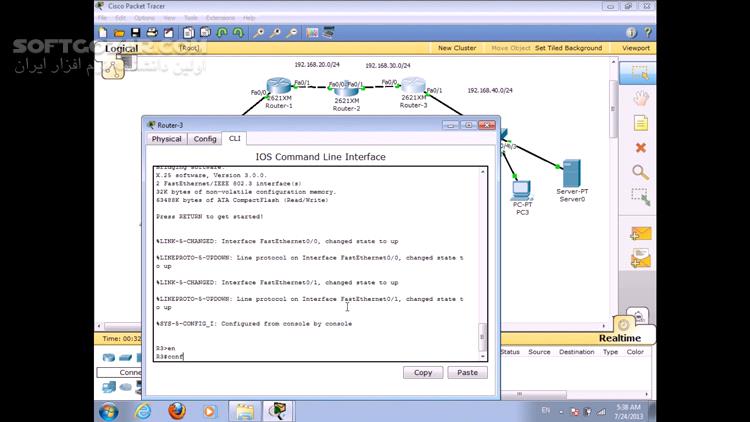Click the Paste toolbar icon

[205, 33]
